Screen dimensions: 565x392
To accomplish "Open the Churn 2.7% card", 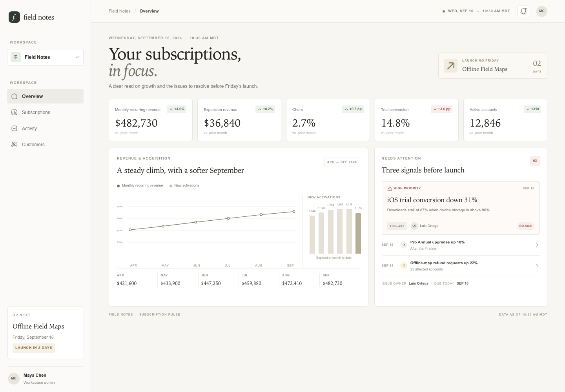I will tap(328, 120).
